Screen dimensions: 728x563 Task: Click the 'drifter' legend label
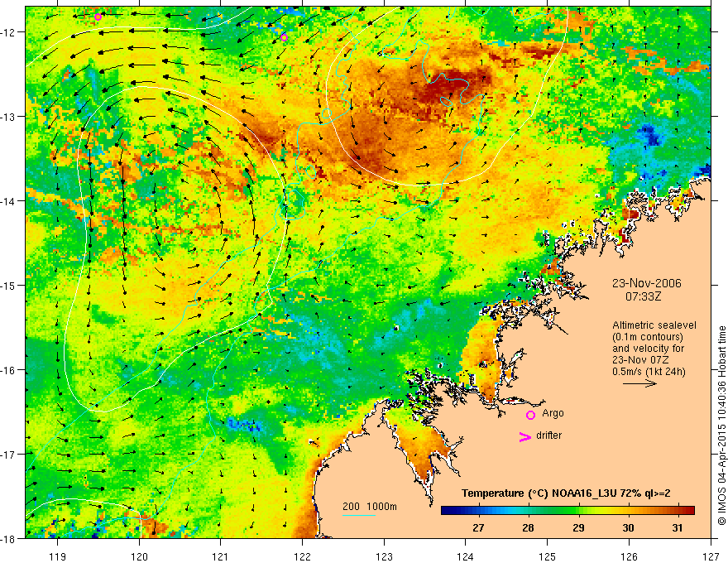coord(548,435)
